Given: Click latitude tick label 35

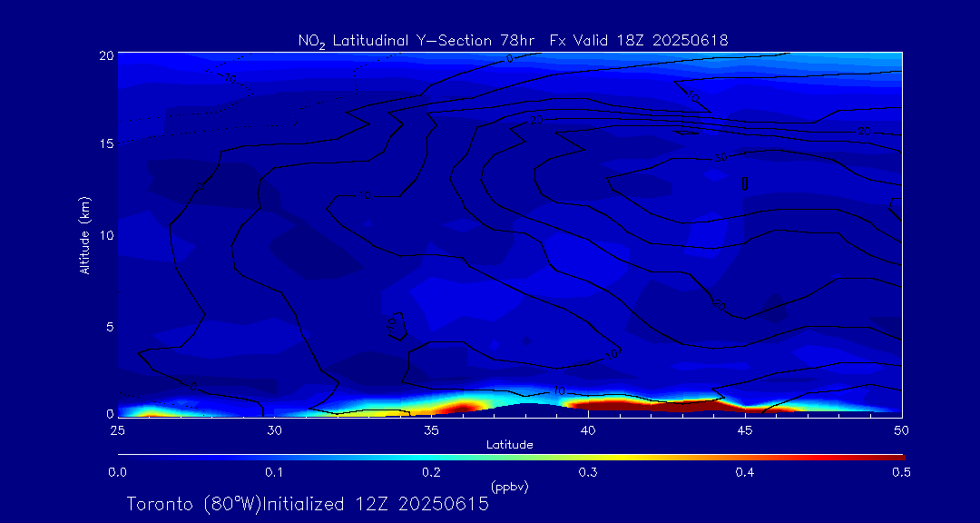Looking at the screenshot, I should pyautogui.click(x=431, y=429).
